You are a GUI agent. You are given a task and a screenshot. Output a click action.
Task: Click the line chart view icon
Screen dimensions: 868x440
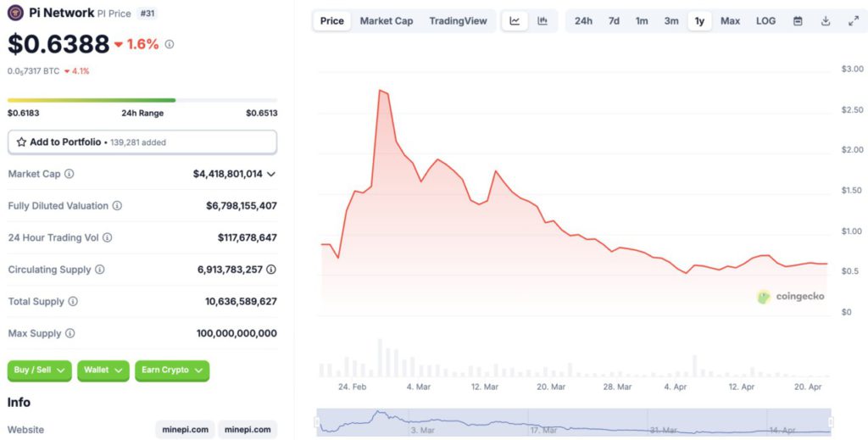[x=515, y=21]
